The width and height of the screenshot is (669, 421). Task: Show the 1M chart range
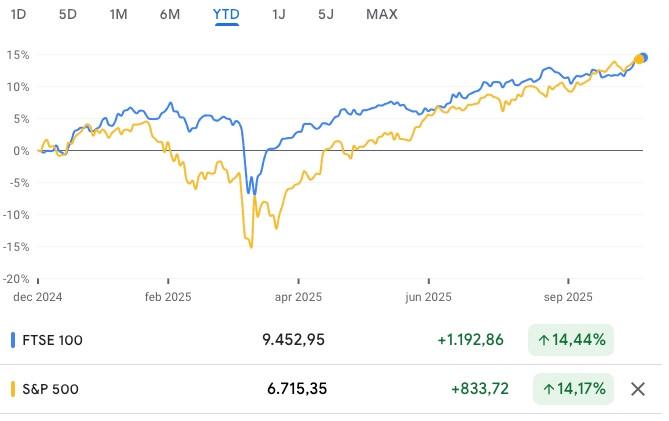click(118, 14)
